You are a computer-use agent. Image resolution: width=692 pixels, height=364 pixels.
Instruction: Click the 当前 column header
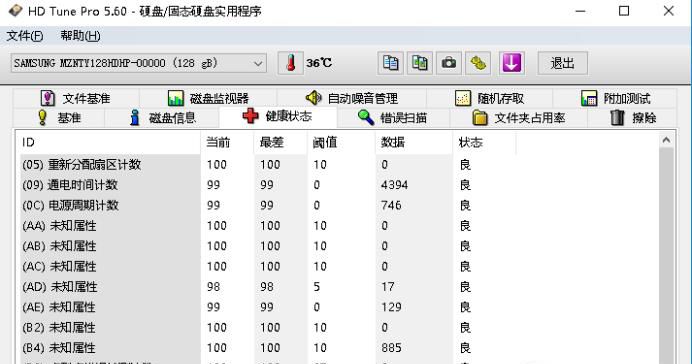pos(227,142)
